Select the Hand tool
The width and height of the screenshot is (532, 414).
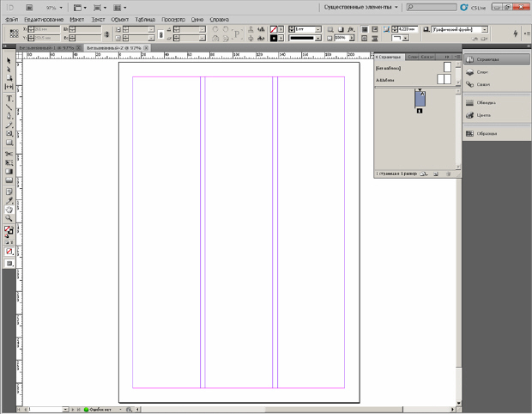(x=9, y=210)
